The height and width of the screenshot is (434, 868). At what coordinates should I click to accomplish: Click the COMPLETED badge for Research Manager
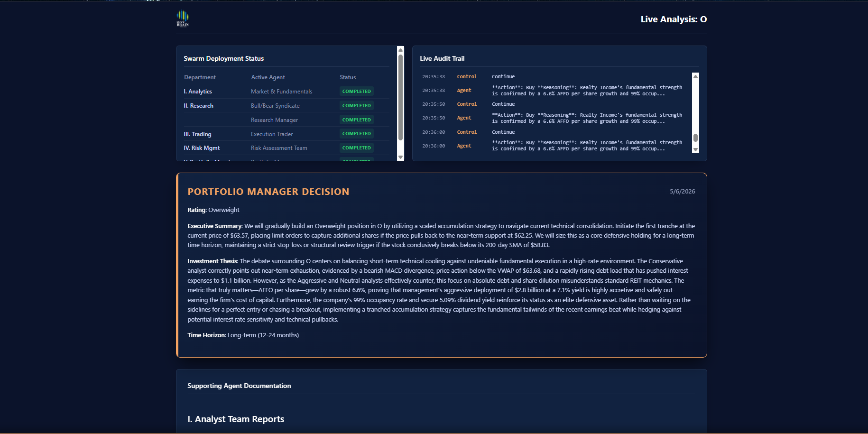click(357, 120)
